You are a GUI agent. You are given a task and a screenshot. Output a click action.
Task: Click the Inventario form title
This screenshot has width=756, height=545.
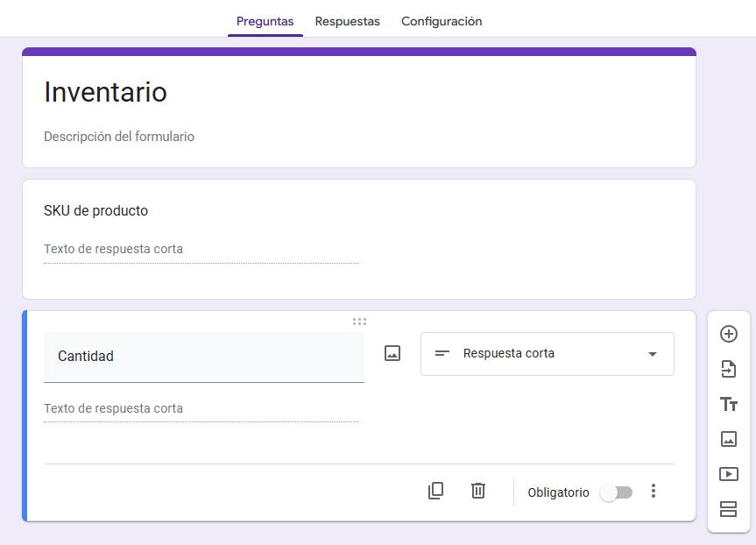click(x=106, y=92)
